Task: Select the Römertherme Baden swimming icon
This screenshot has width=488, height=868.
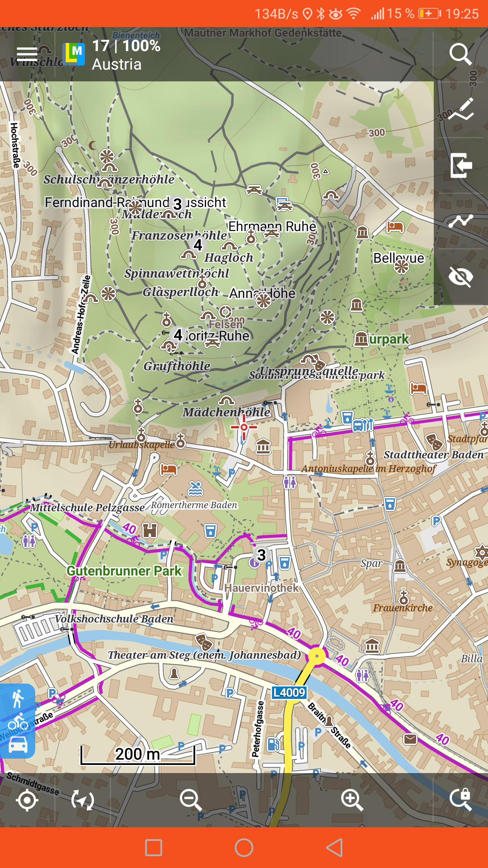Action: click(x=195, y=488)
